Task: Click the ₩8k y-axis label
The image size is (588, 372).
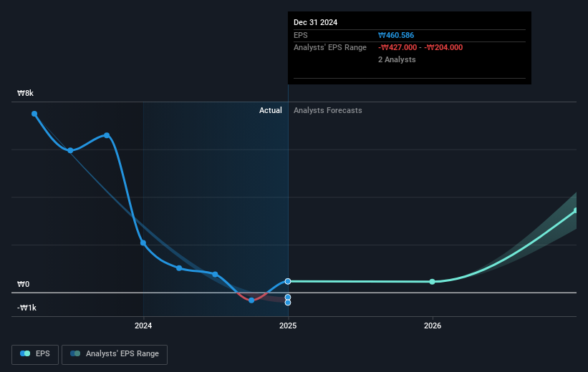Action: tap(25, 93)
